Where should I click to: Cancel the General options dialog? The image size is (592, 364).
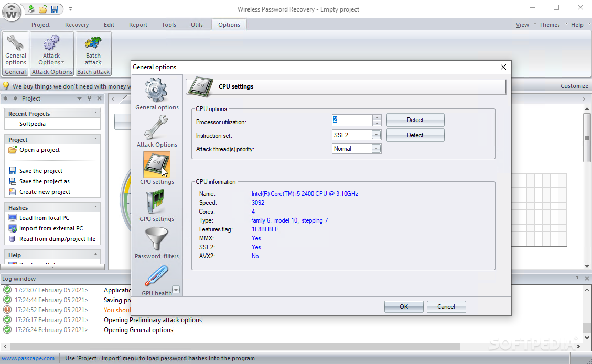[x=446, y=307]
